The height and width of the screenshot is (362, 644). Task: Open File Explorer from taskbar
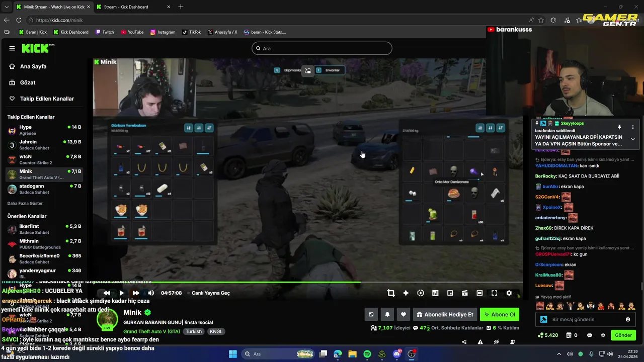click(352, 354)
